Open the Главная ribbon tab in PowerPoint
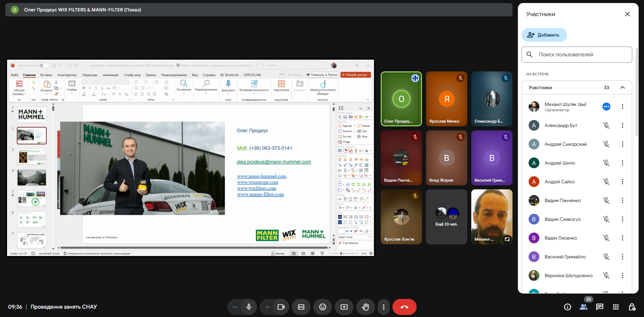The width and height of the screenshot is (644, 317). point(30,75)
